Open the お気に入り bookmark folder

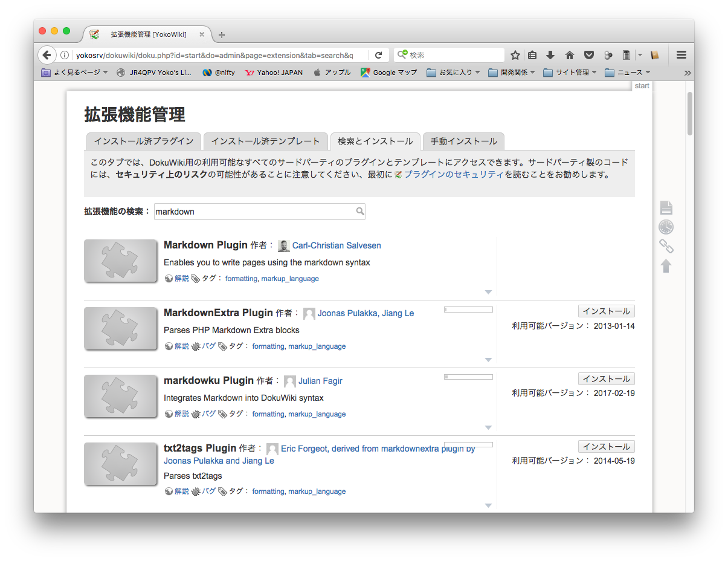click(x=453, y=73)
